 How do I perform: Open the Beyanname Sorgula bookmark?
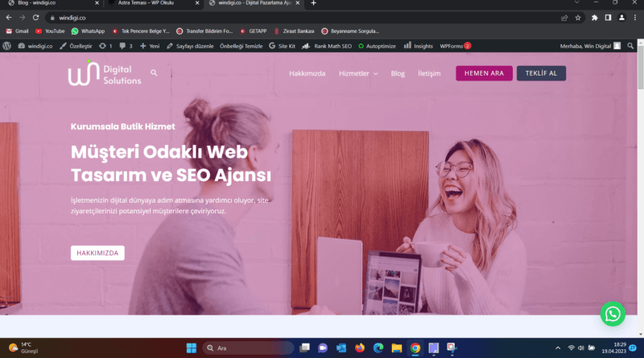click(x=350, y=31)
